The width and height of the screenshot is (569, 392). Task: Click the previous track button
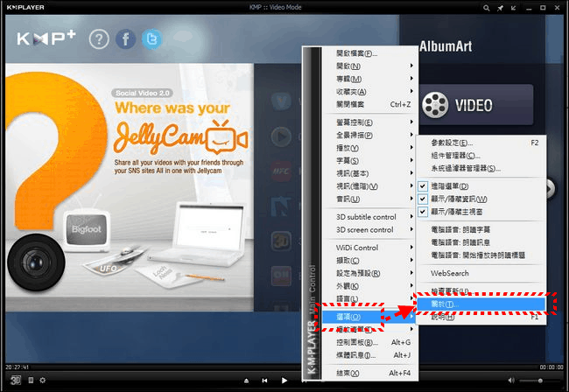click(x=264, y=381)
